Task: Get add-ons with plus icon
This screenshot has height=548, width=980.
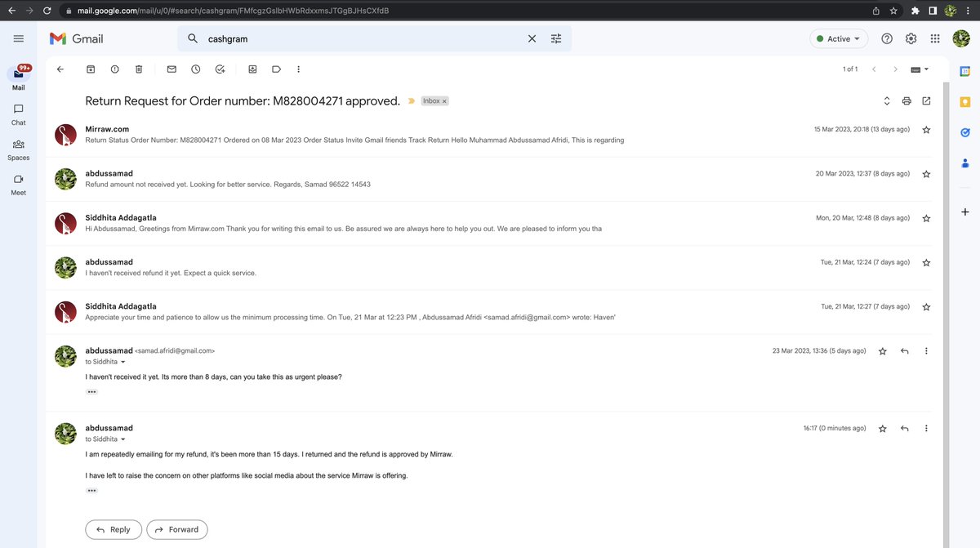Action: [x=964, y=212]
